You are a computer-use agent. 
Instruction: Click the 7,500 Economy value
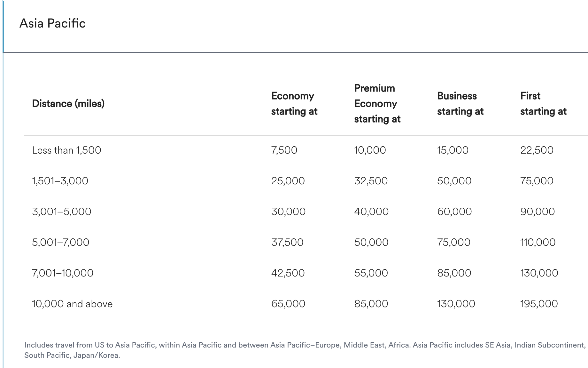tap(284, 150)
